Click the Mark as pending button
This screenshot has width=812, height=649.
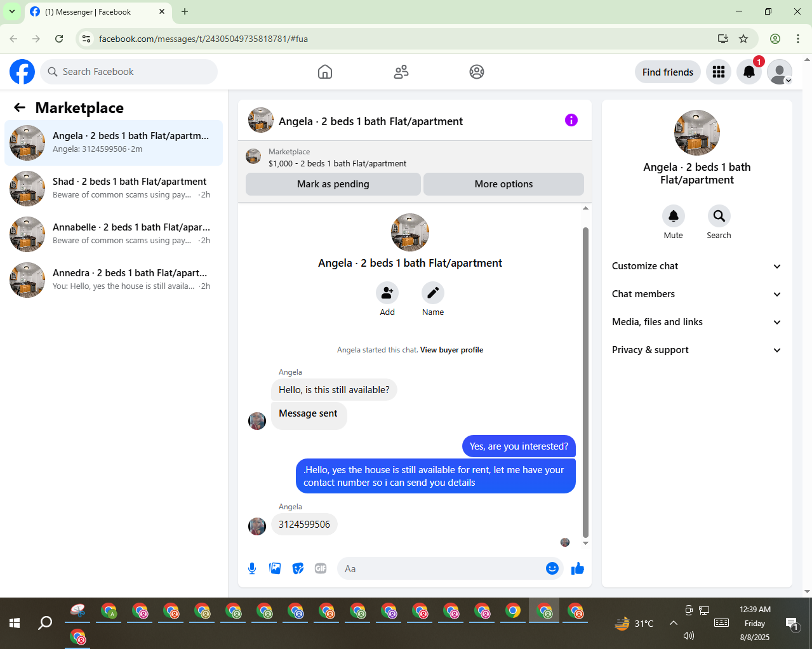click(x=333, y=184)
